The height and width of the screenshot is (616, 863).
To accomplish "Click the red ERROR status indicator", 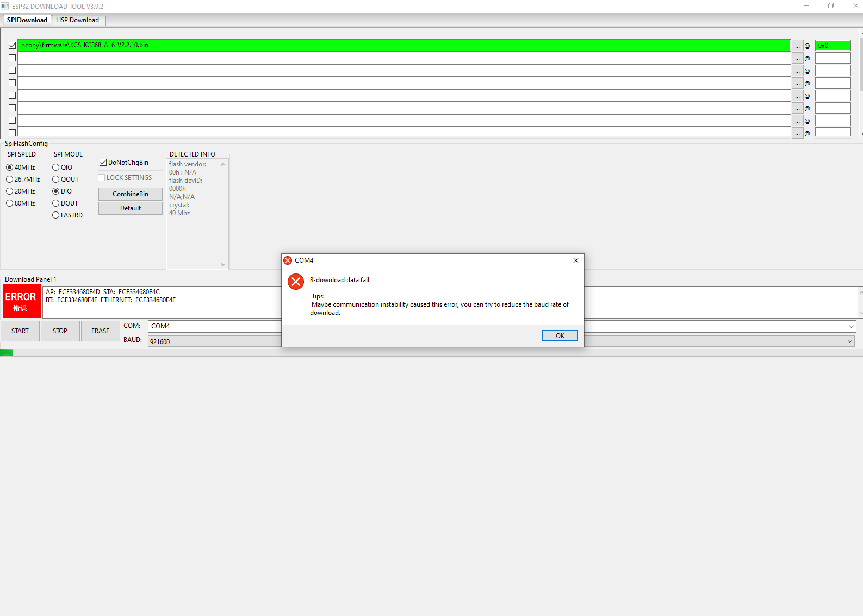I will (21, 301).
